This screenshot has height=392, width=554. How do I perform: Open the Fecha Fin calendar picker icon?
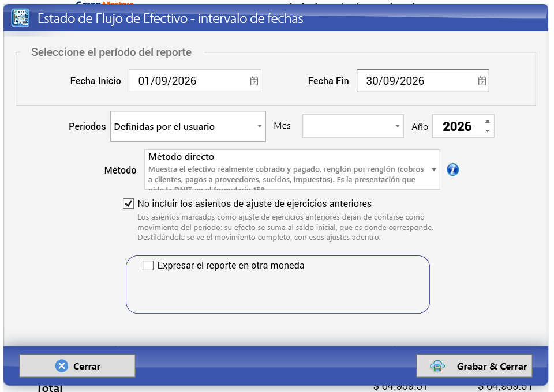[x=482, y=81]
